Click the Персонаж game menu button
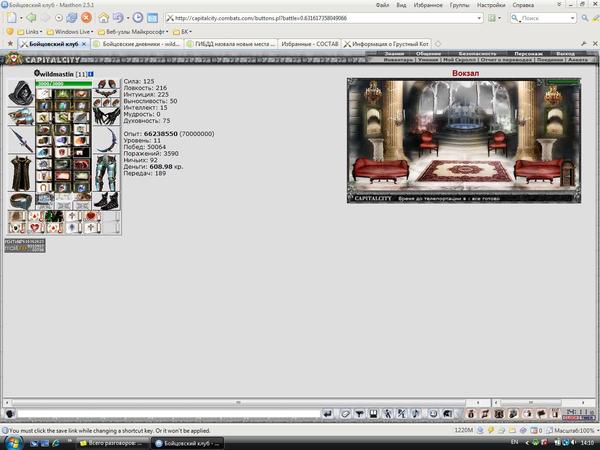600x450 pixels. coord(528,54)
